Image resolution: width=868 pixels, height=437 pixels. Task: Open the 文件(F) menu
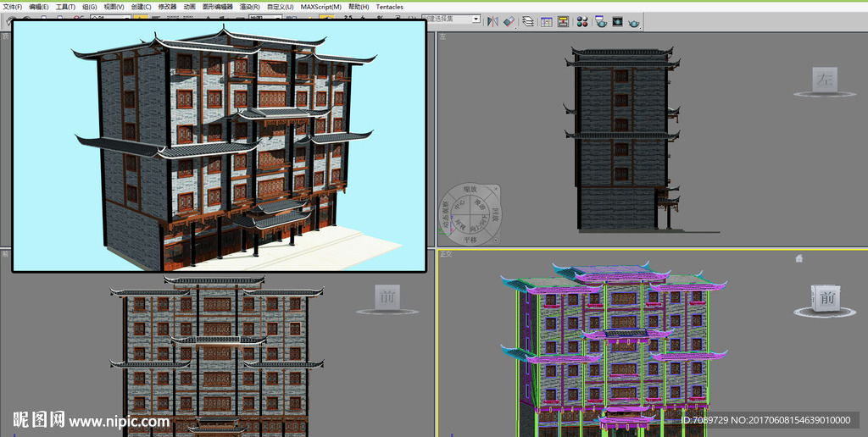[x=12, y=7]
